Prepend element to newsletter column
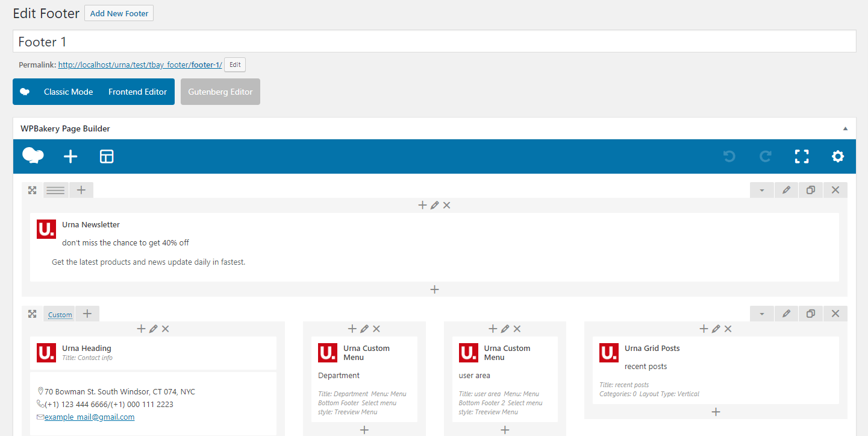868x436 pixels. tap(422, 205)
